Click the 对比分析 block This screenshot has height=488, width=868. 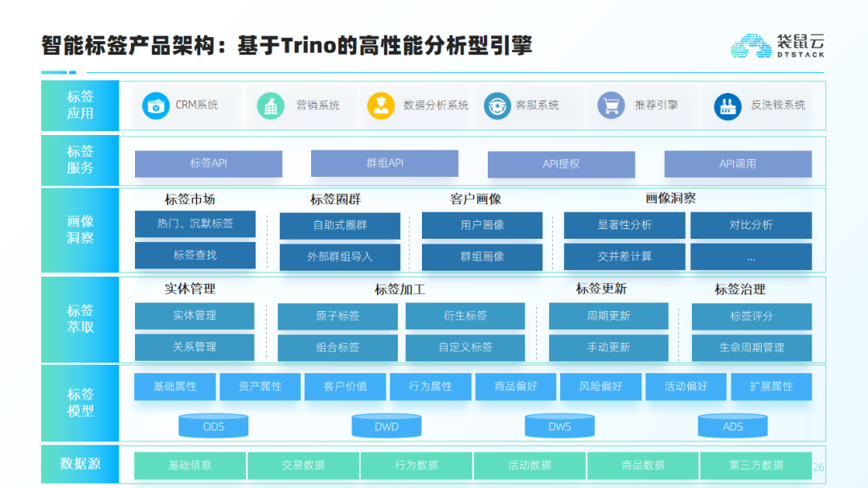751,225
